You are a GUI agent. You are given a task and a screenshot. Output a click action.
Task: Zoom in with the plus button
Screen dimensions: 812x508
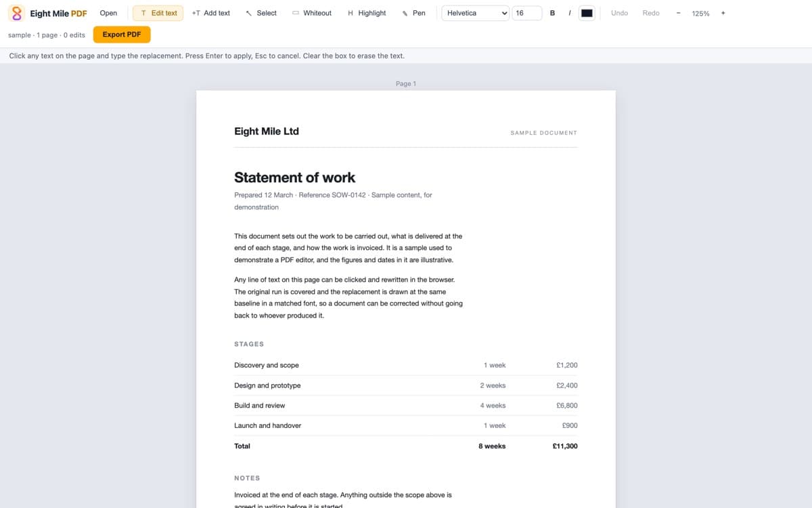coord(723,13)
